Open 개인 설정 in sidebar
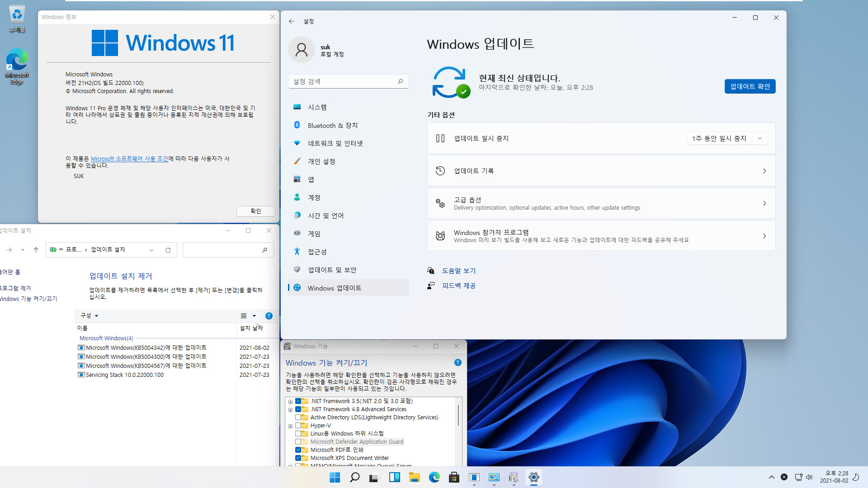This screenshot has width=868, height=488. tap(349, 161)
